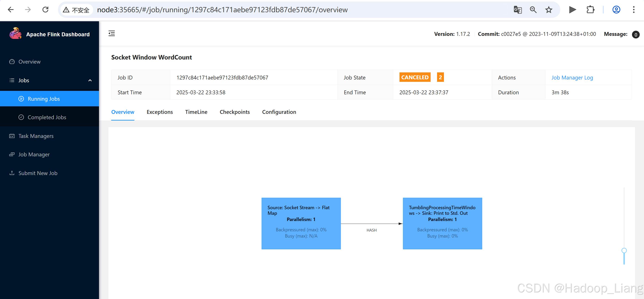Select the Source: Socket Stream node
644x299 pixels.
[x=301, y=223]
